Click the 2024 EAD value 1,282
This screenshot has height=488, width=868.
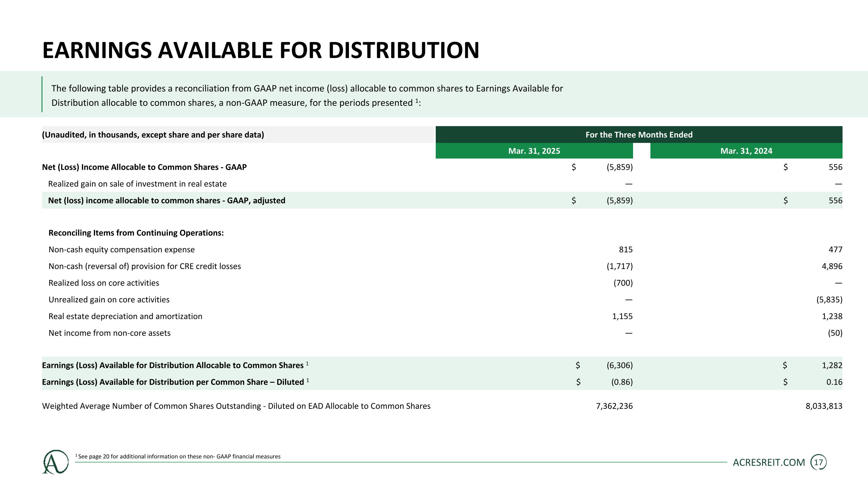tap(832, 365)
